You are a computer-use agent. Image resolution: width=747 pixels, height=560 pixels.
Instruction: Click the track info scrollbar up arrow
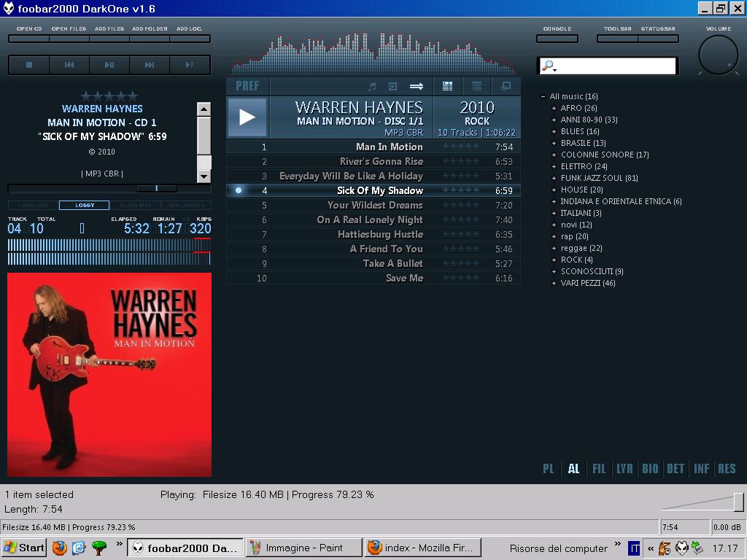[204, 109]
